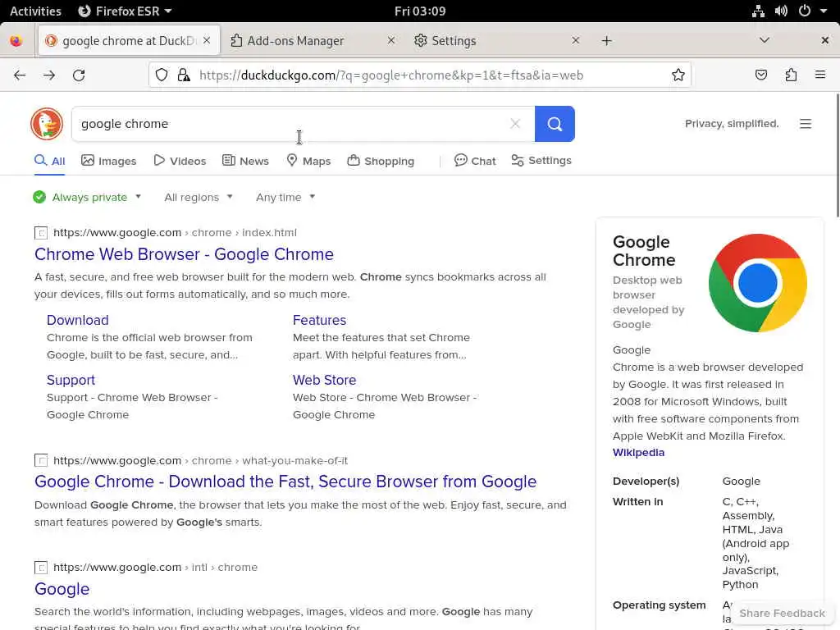Go forward with the browser forward arrow

(x=49, y=75)
